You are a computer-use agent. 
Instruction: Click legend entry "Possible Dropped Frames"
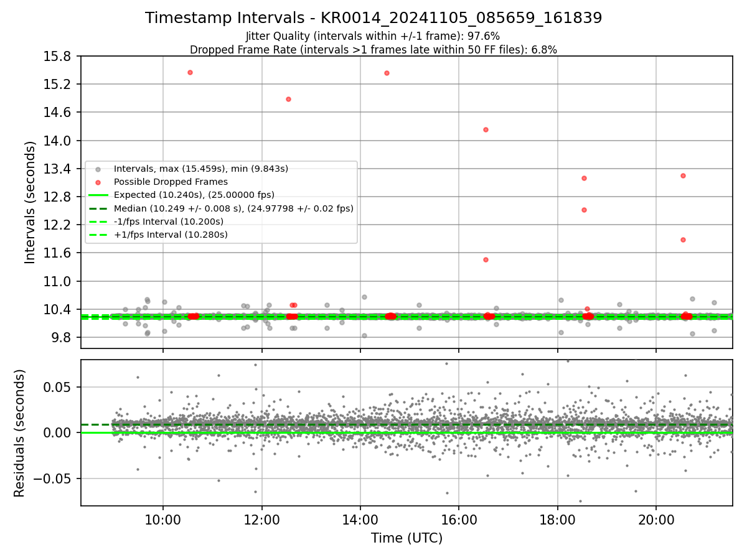coord(171,182)
